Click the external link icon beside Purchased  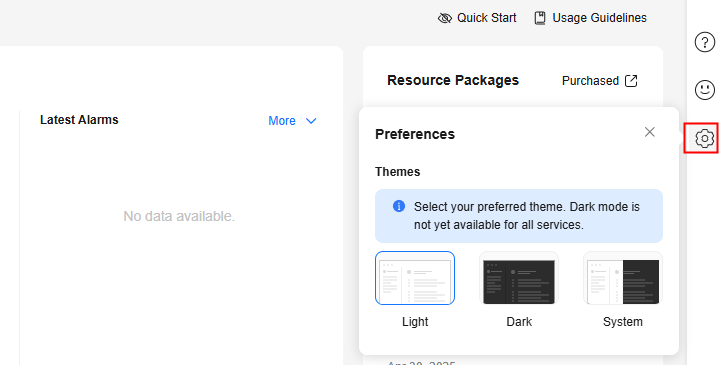tap(631, 81)
